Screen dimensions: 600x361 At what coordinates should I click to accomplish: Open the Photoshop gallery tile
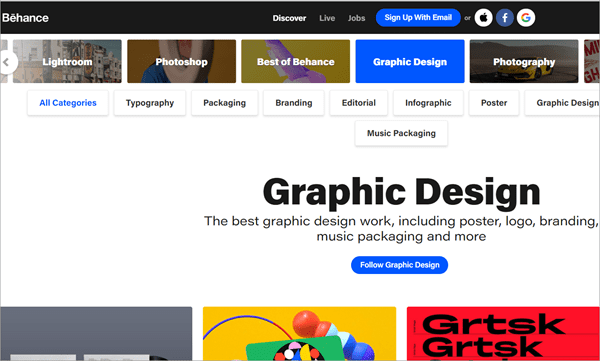coord(181,61)
